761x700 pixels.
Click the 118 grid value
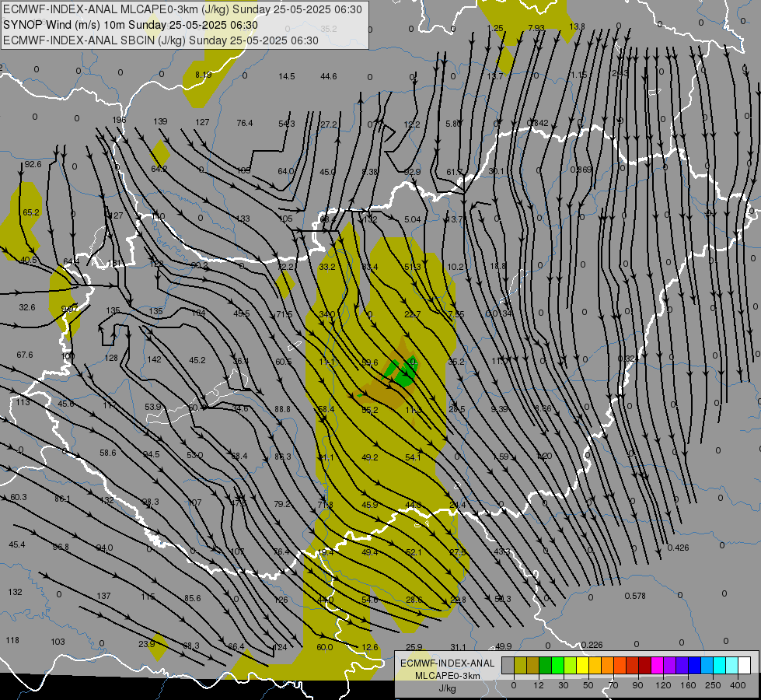coord(12,641)
